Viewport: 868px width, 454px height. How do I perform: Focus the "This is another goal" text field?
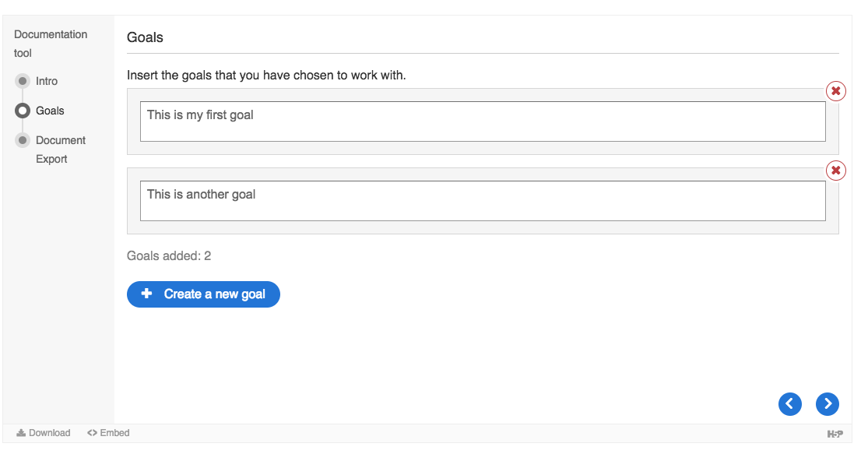483,201
